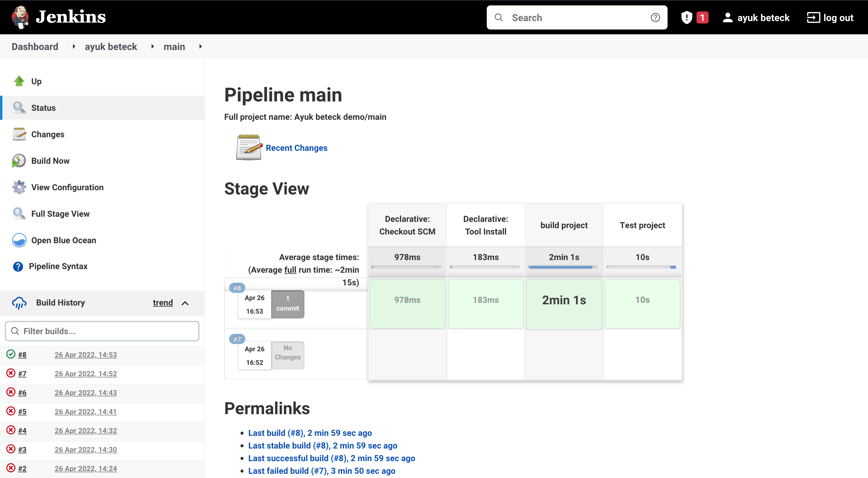Click the Build Now clock icon
The height and width of the screenshot is (478, 868).
pos(19,161)
